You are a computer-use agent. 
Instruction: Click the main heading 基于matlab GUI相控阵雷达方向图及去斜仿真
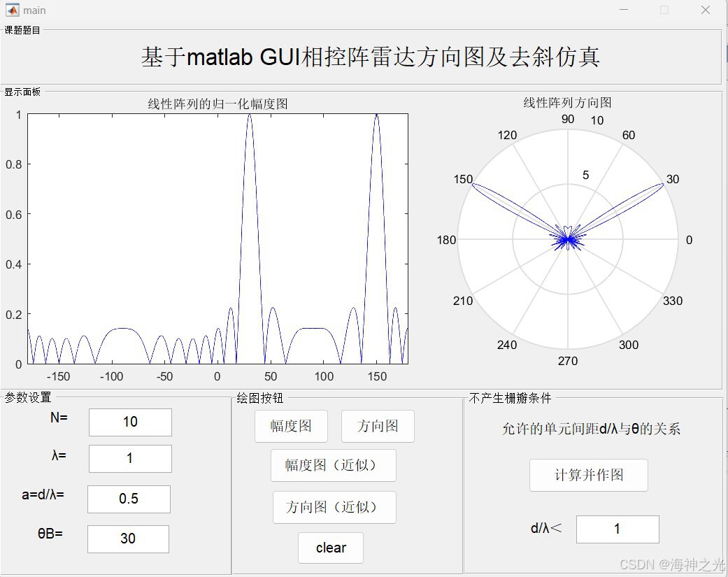tap(371, 57)
